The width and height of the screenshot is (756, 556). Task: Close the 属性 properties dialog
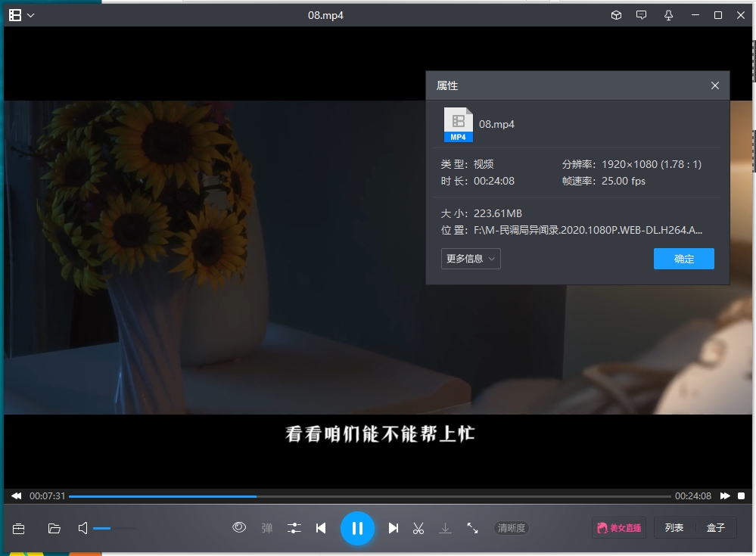[x=715, y=85]
